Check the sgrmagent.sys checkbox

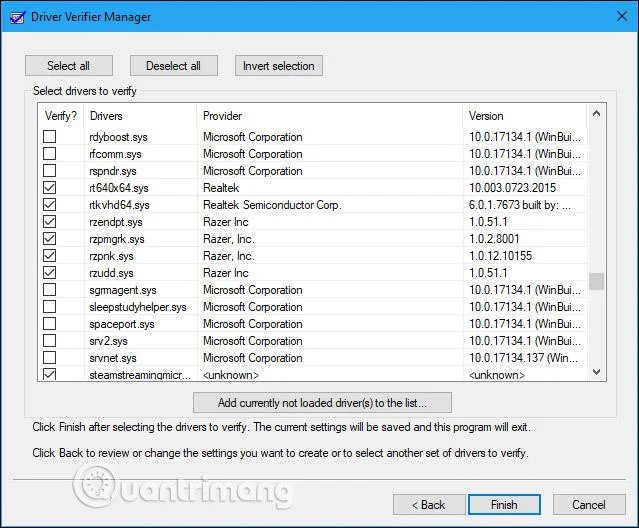click(50, 290)
